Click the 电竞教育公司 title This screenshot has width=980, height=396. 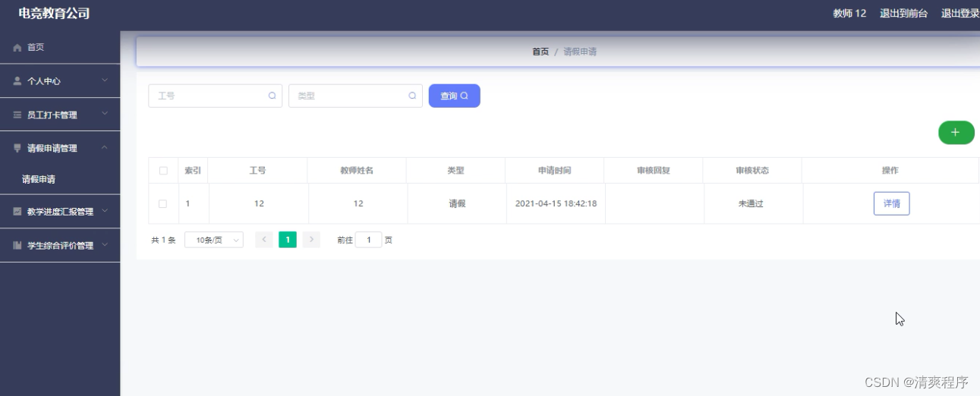(54, 14)
